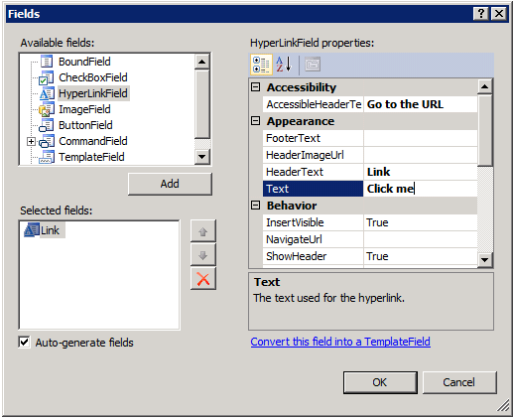Click the CommandField icon in the tree
Viewport: 514px width, 420px height.
(x=47, y=141)
